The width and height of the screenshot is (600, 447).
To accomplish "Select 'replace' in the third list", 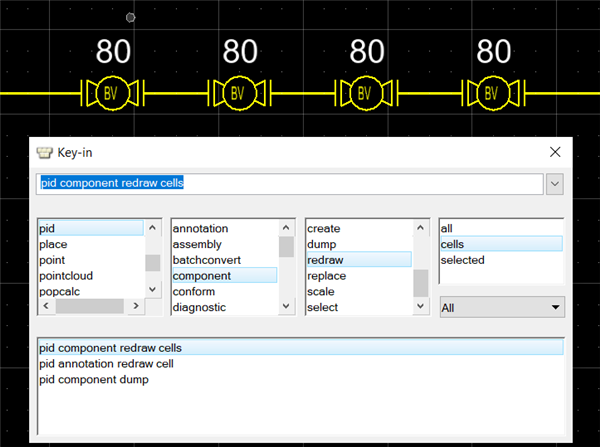I will coord(326,276).
